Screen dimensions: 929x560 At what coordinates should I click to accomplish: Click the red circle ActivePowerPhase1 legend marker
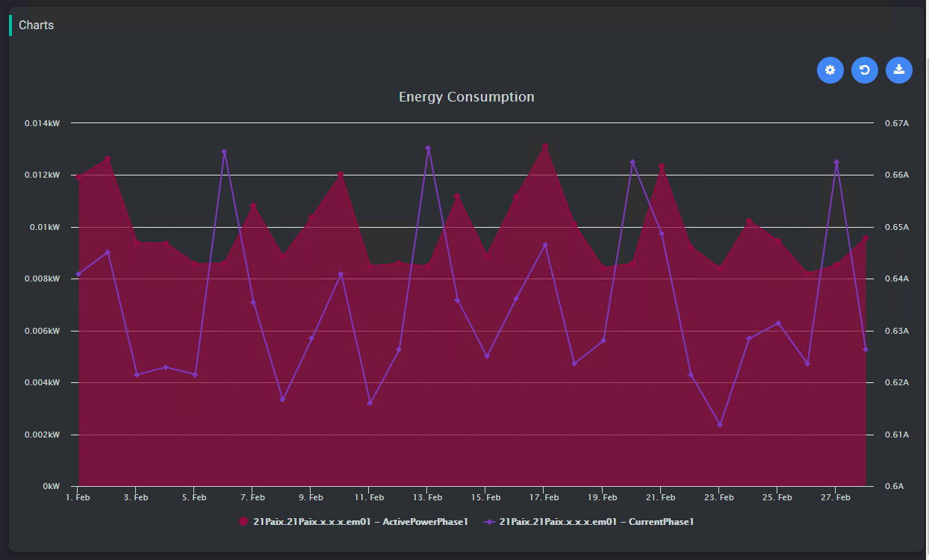pyautogui.click(x=243, y=522)
